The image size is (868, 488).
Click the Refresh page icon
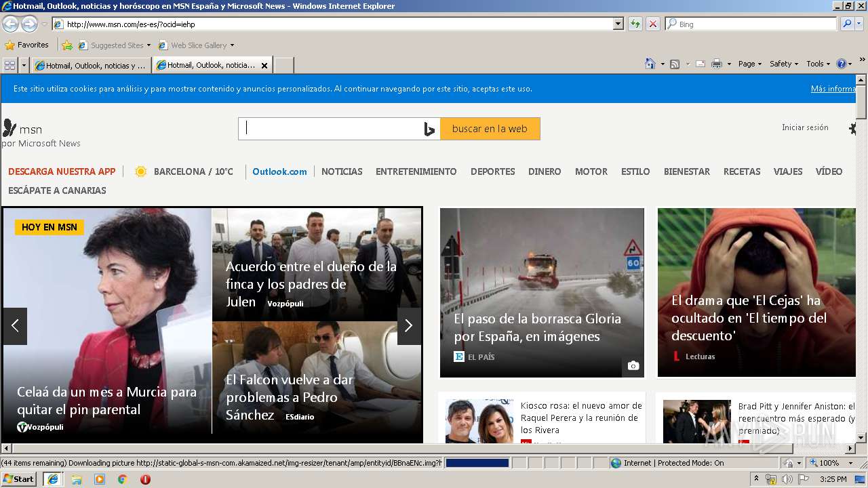pos(635,24)
